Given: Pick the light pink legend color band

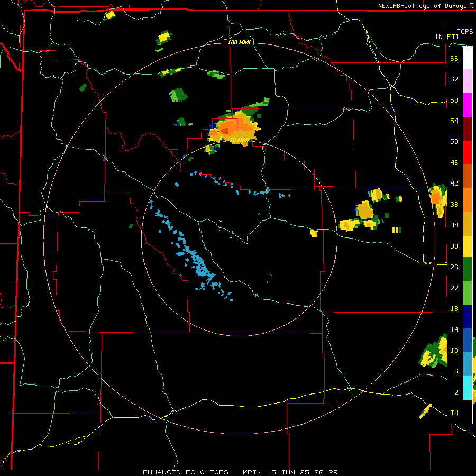Looking at the screenshot, I should [x=467, y=81].
